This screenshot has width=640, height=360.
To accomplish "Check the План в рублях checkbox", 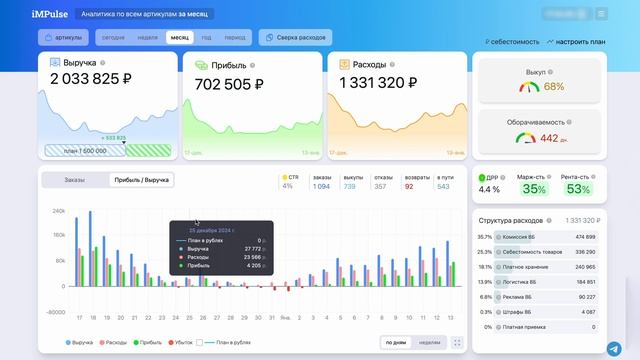I will [x=200, y=342].
